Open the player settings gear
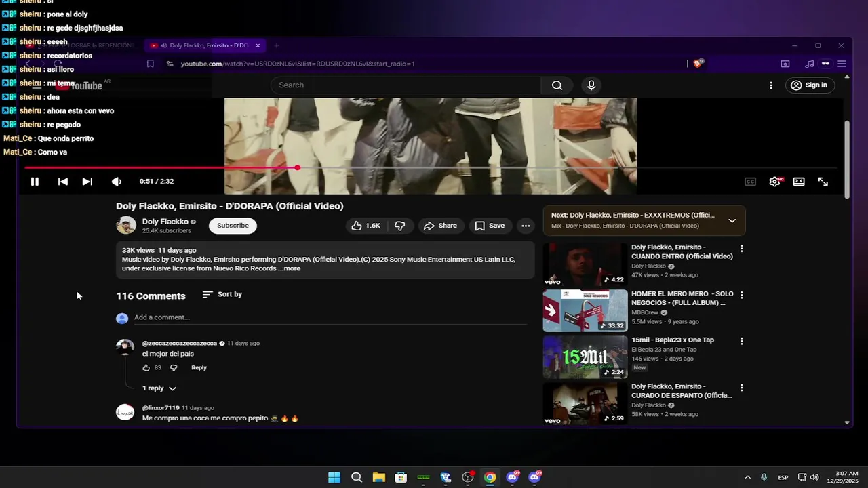Image resolution: width=868 pixels, height=488 pixels. pyautogui.click(x=774, y=182)
